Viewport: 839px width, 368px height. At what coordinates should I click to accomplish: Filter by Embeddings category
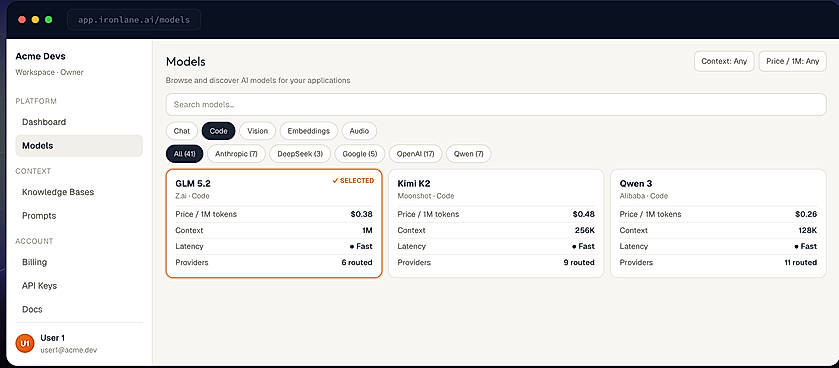309,131
